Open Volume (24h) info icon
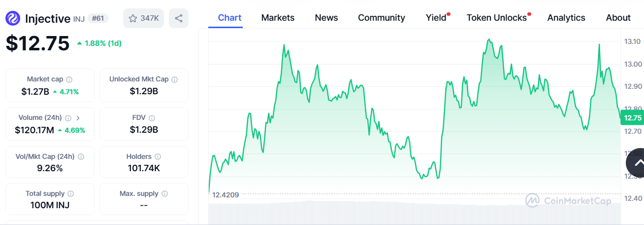This screenshot has width=644, height=225. pyautogui.click(x=68, y=118)
